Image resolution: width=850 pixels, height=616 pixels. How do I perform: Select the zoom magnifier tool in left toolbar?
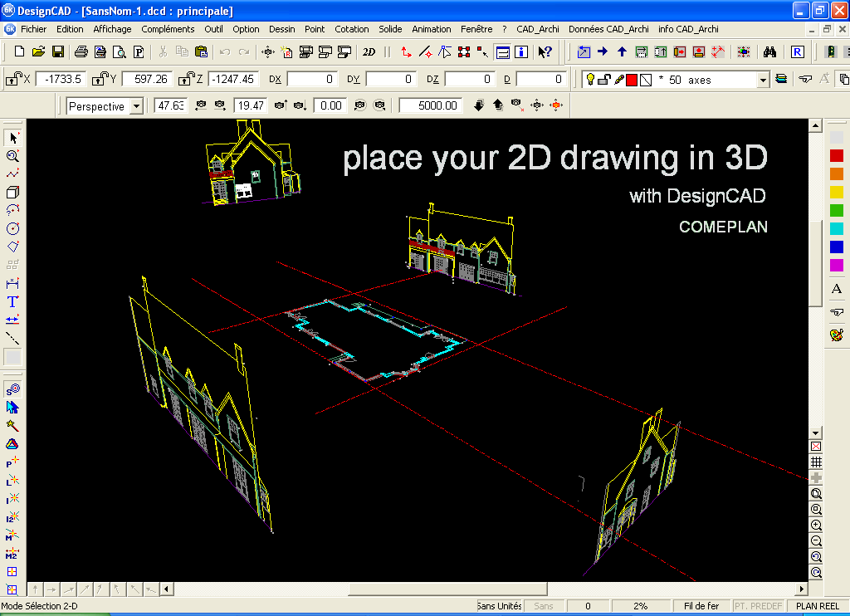coord(12,156)
